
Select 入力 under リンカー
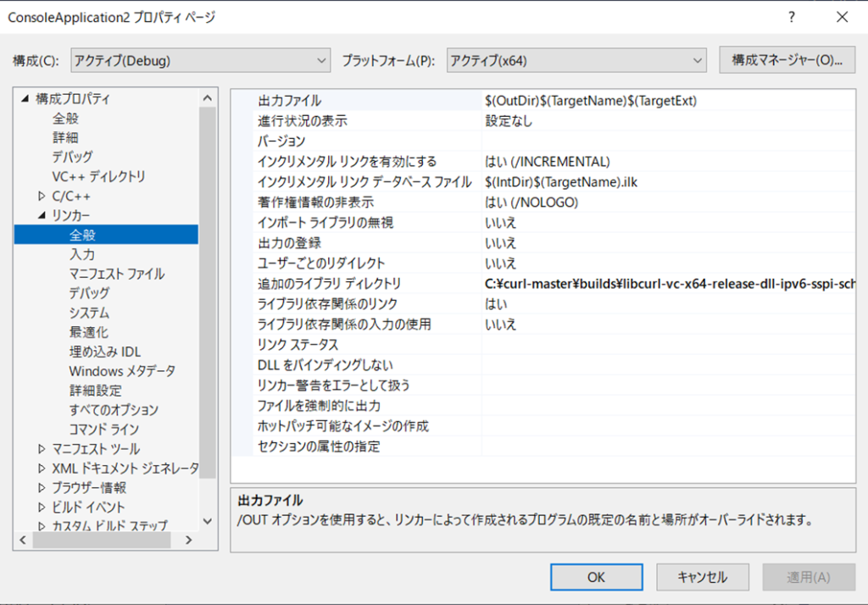[x=82, y=254]
